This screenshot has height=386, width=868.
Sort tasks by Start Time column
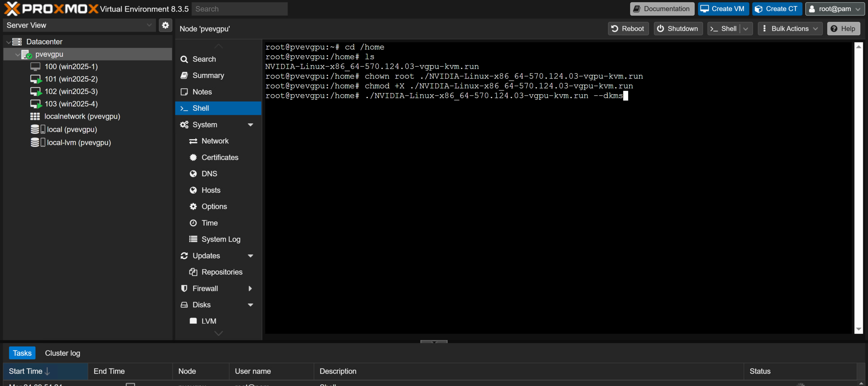tap(45, 371)
